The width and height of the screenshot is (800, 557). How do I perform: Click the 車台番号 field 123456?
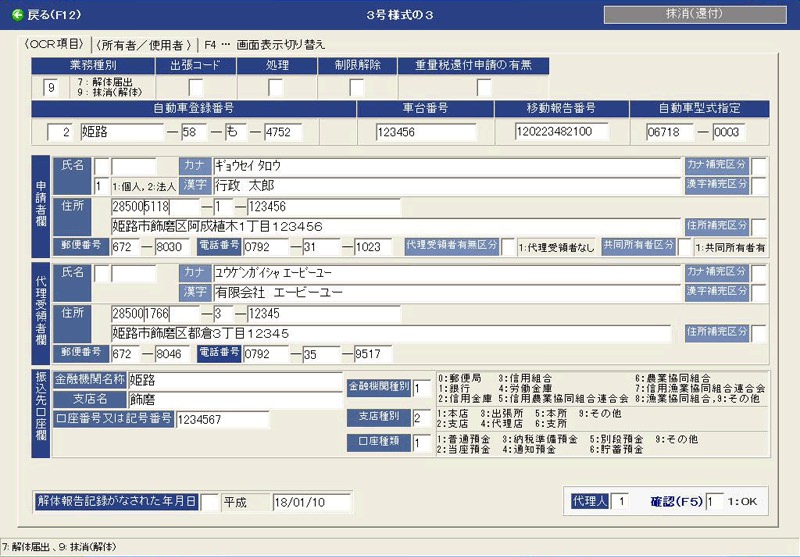tap(426, 132)
